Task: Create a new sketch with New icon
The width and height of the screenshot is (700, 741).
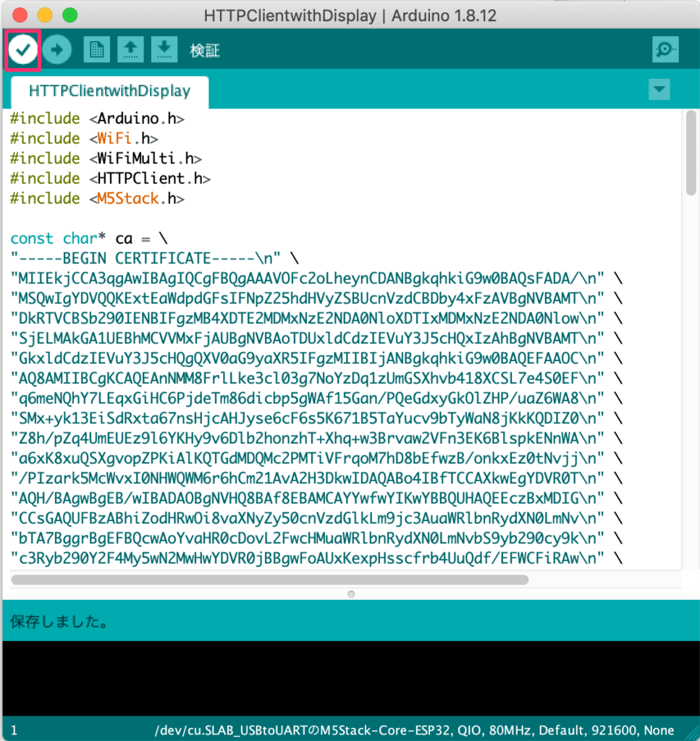Action: (97, 50)
